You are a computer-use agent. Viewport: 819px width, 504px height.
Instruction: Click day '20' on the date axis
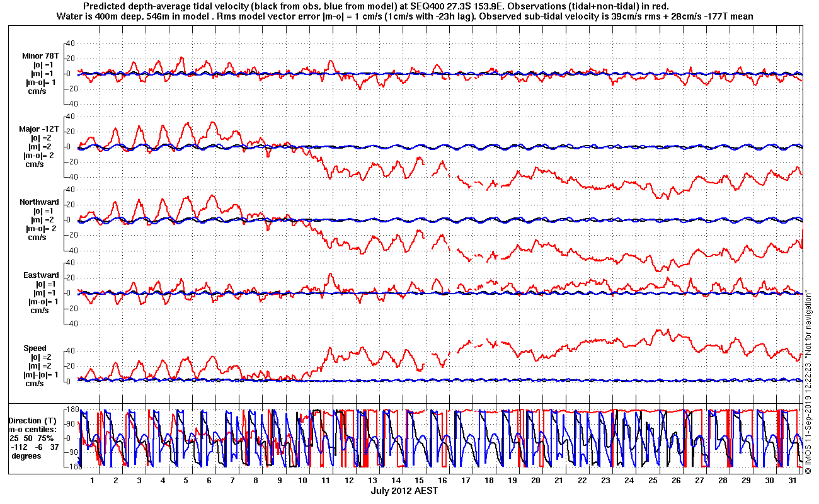tap(535, 481)
